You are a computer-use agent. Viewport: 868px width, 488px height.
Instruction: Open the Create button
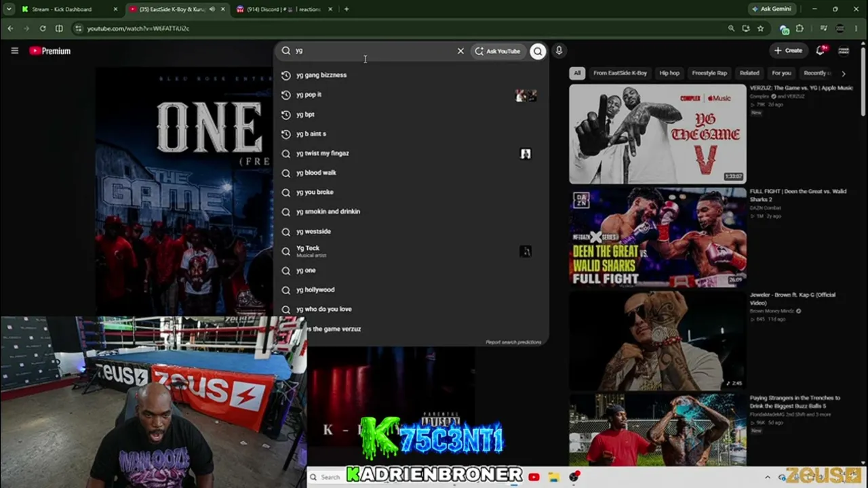click(x=788, y=51)
